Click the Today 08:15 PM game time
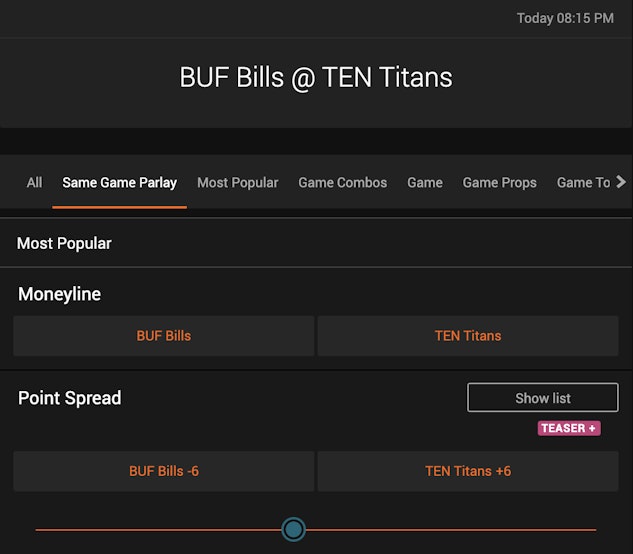This screenshot has width=633, height=554. pyautogui.click(x=565, y=18)
